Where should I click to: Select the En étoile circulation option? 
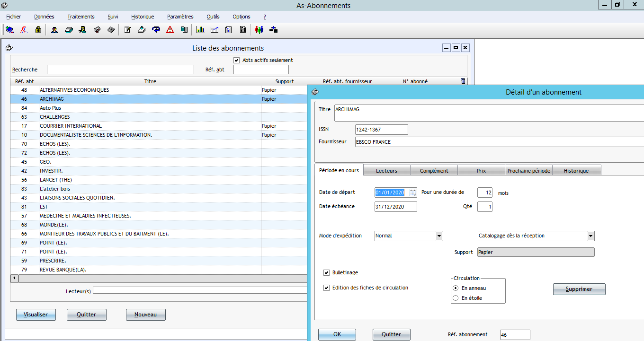pos(456,298)
